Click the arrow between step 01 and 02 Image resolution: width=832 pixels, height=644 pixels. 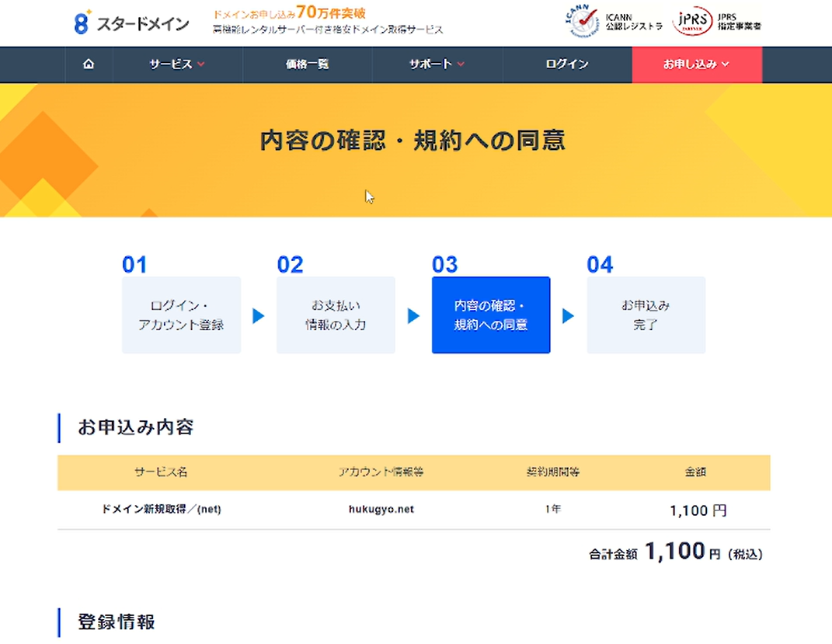click(x=259, y=315)
